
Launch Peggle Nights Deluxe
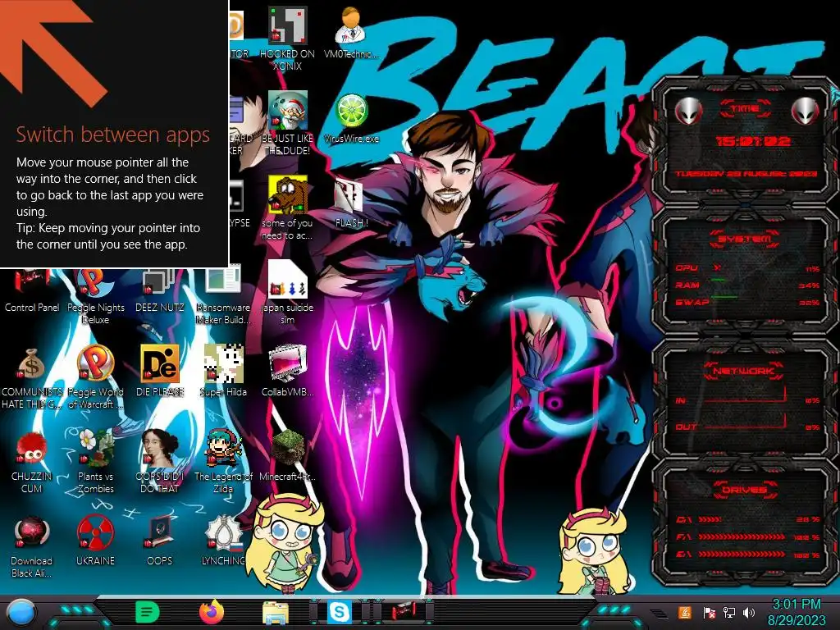(x=95, y=295)
